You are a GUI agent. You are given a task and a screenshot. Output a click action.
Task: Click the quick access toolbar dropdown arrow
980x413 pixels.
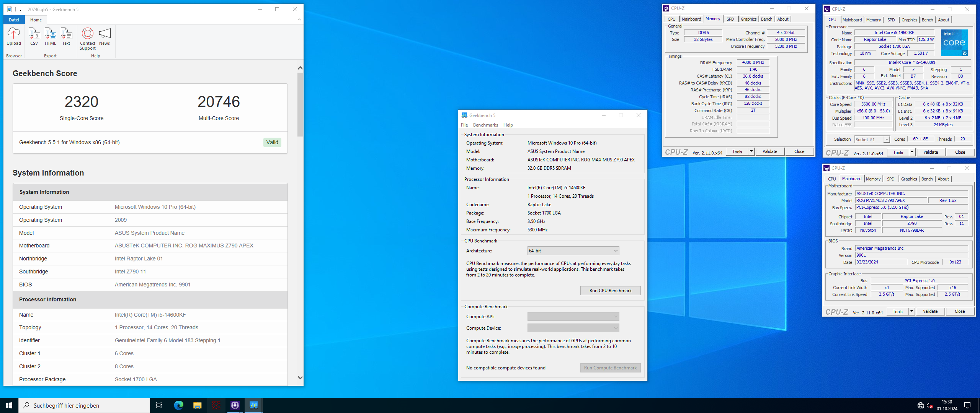click(x=20, y=10)
